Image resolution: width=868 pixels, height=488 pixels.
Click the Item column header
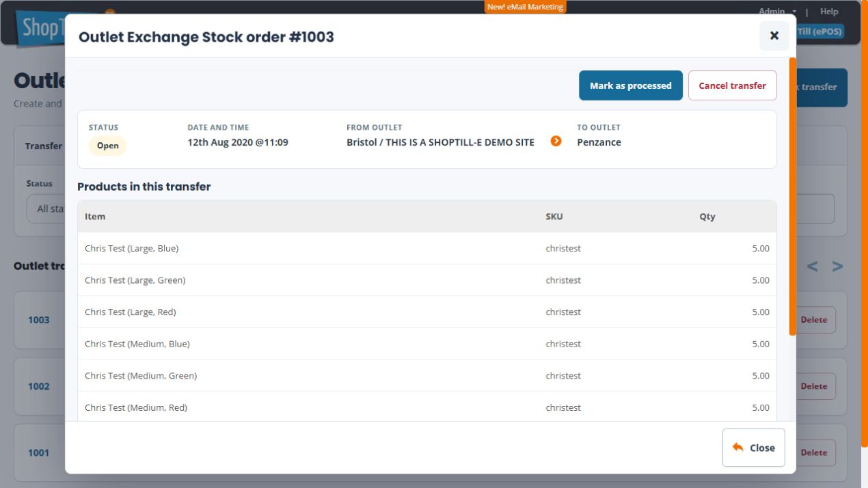[x=95, y=216]
